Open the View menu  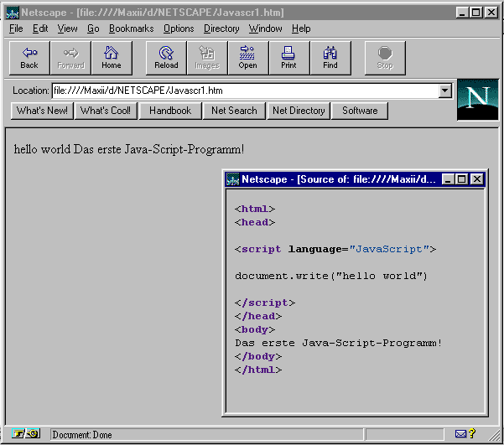(x=67, y=28)
